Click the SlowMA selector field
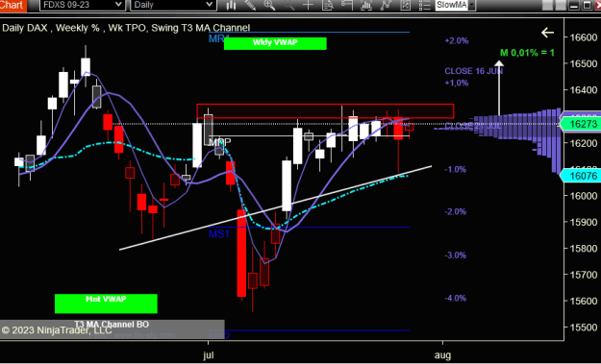The height and width of the screenshot is (364, 601). click(452, 5)
